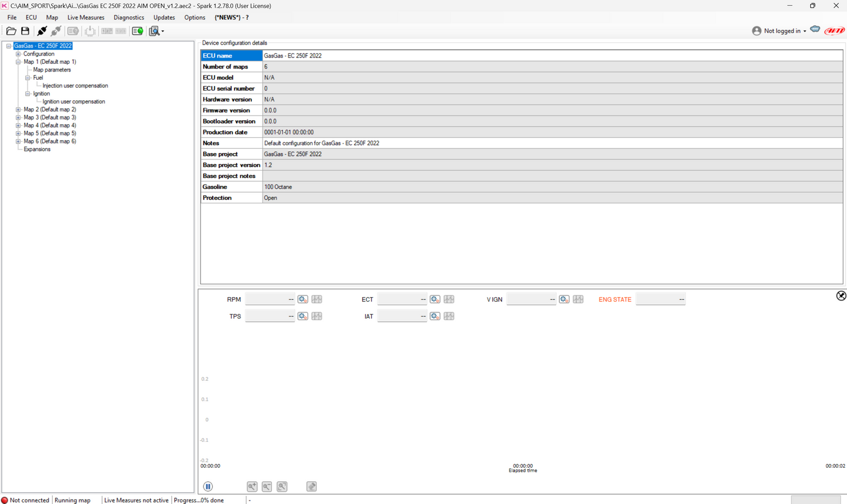This screenshot has width=847, height=504.
Task: Close the live measures panel with X icon
Action: coord(841,296)
